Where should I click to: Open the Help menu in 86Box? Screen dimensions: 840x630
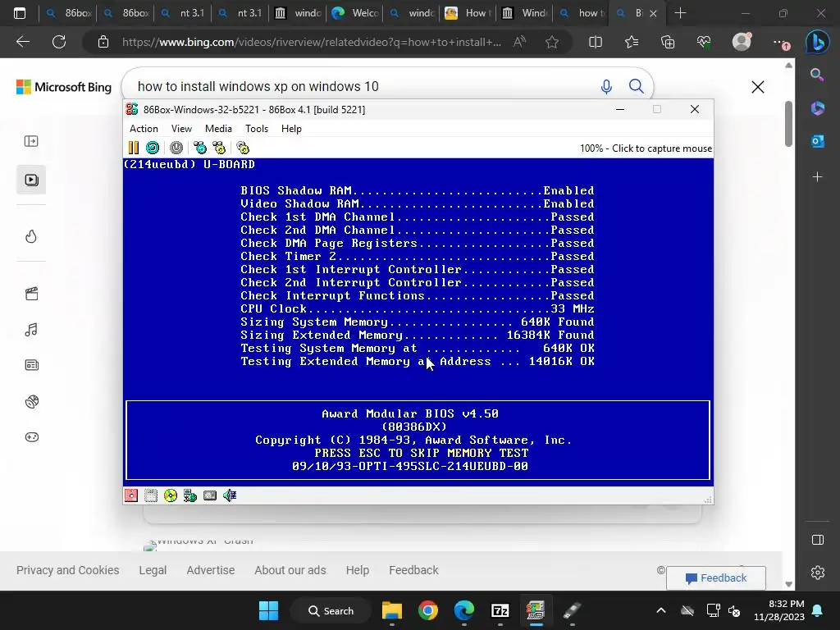pyautogui.click(x=291, y=129)
